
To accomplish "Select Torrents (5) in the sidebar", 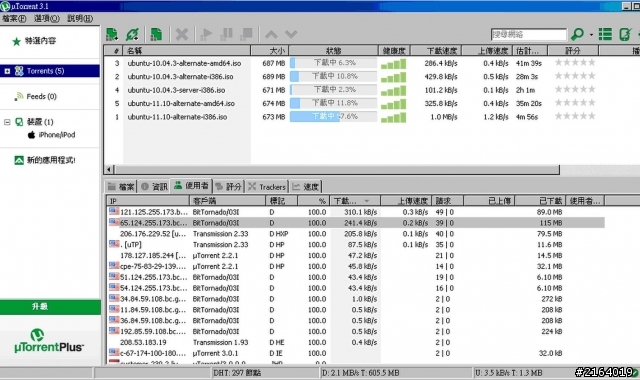I will [x=45, y=71].
